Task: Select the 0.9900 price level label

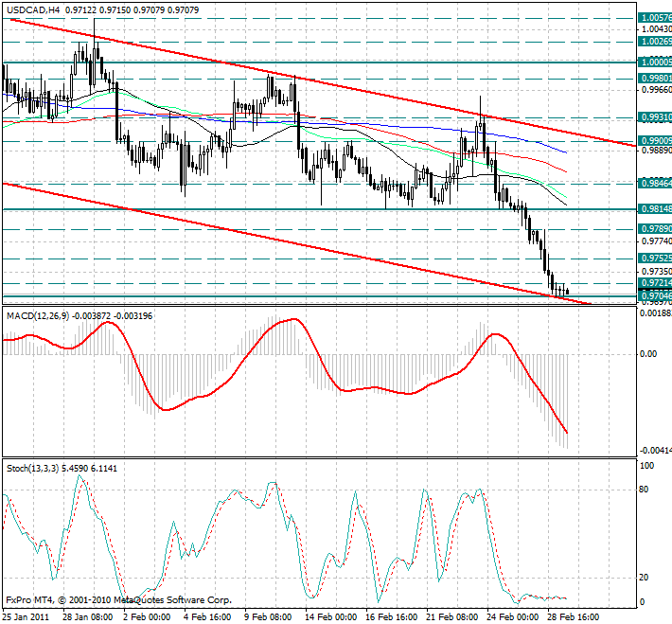Action: (655, 141)
